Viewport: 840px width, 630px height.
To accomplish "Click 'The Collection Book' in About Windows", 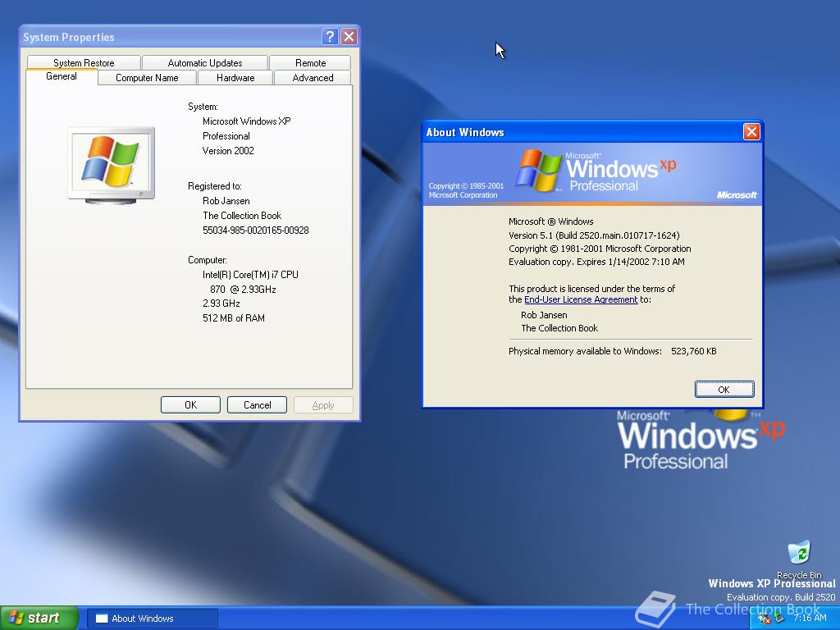I will pyautogui.click(x=559, y=328).
